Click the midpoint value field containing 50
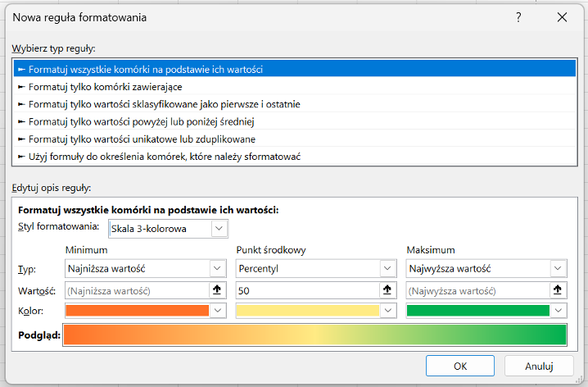588x387 pixels. click(x=306, y=289)
